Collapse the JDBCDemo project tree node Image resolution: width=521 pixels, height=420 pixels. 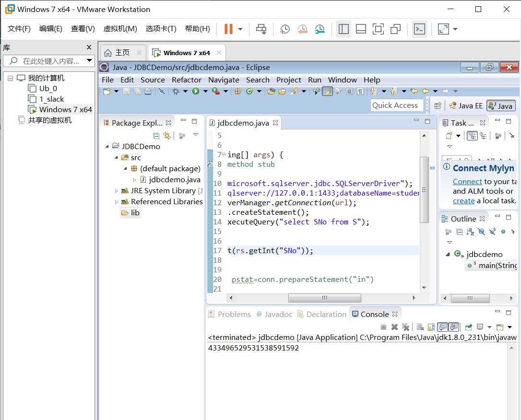pos(107,146)
